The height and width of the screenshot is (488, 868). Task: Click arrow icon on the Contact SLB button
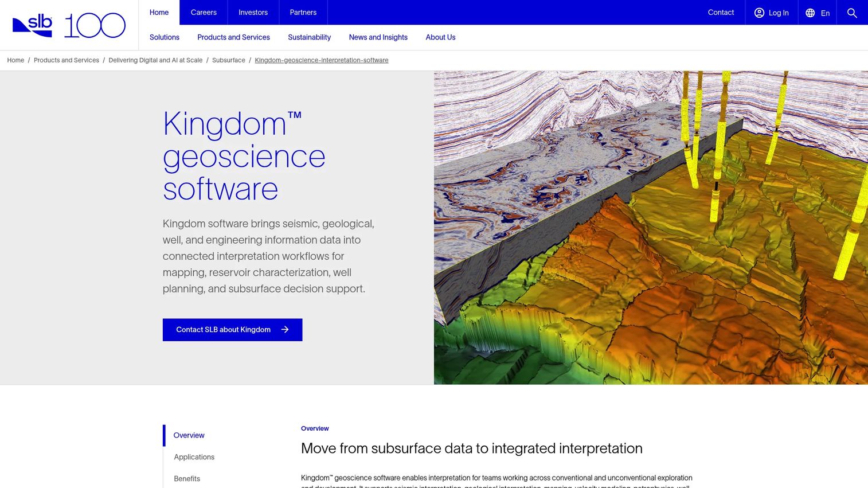285,330
